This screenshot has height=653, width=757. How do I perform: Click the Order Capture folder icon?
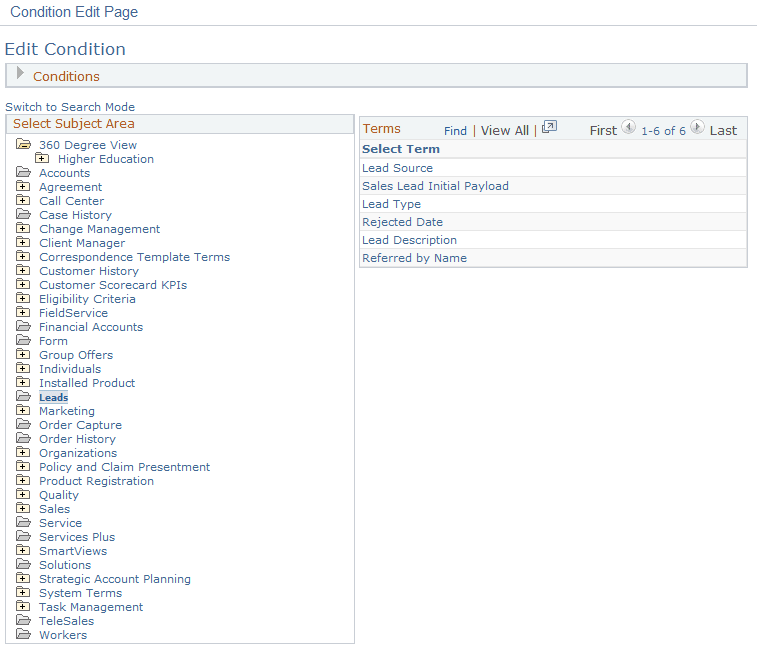point(23,424)
